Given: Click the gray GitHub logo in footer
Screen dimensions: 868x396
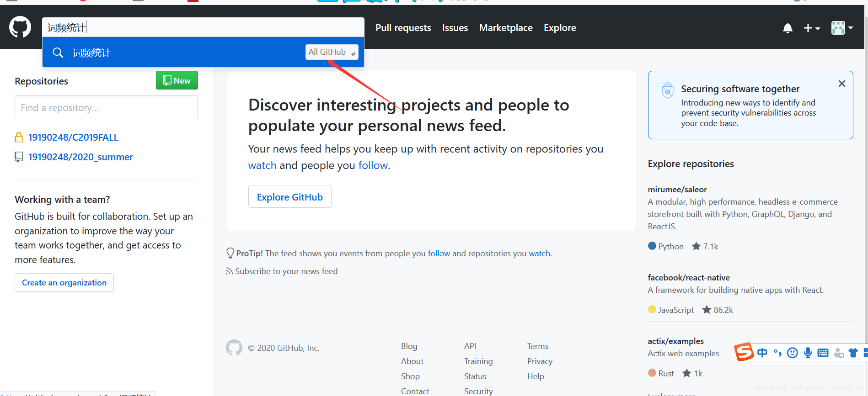Looking at the screenshot, I should click(234, 348).
